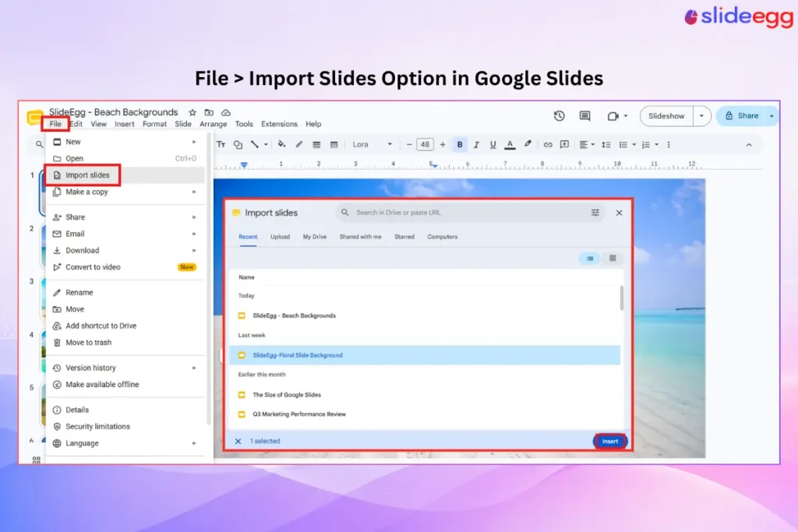Click the border weight icon
798x532 pixels.
click(x=316, y=144)
